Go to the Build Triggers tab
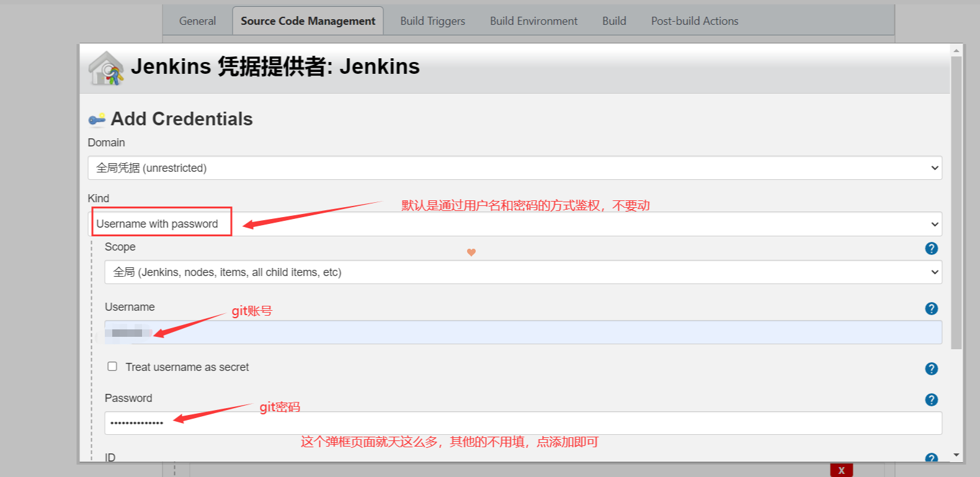 pos(432,21)
